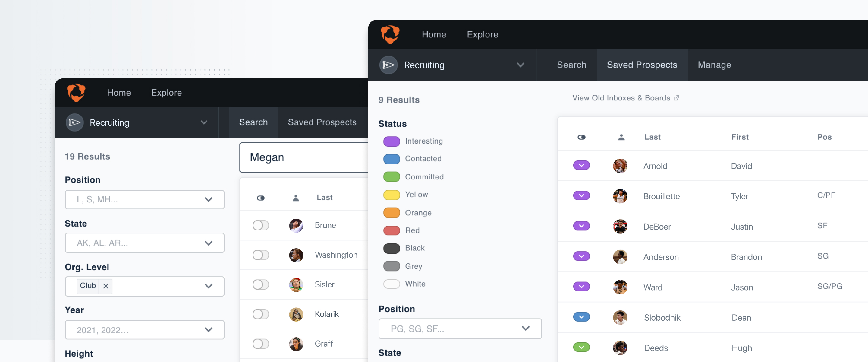The height and width of the screenshot is (362, 868).
Task: Open the Search tab in the right window
Action: point(571,65)
